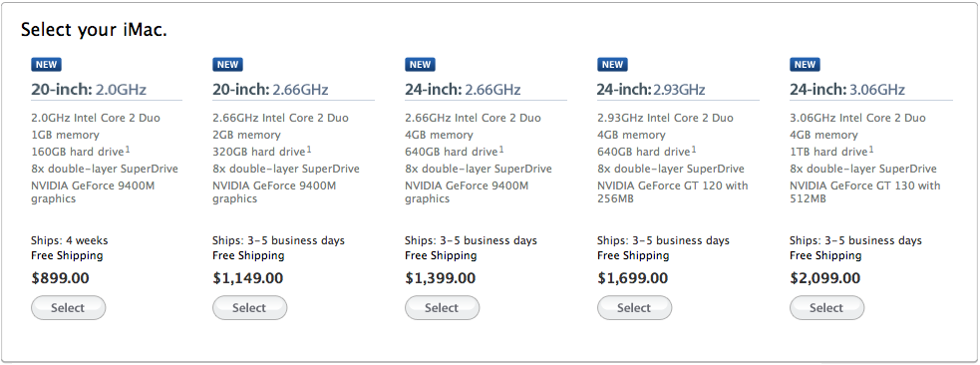Open the 20-inch: 2.0GHz heading
The width and height of the screenshot is (980, 365).
(89, 90)
